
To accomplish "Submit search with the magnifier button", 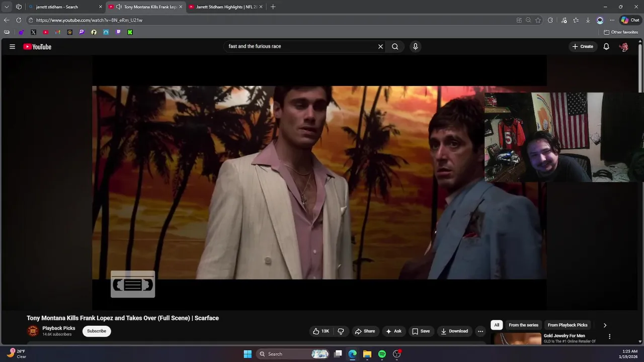I will coord(395,46).
